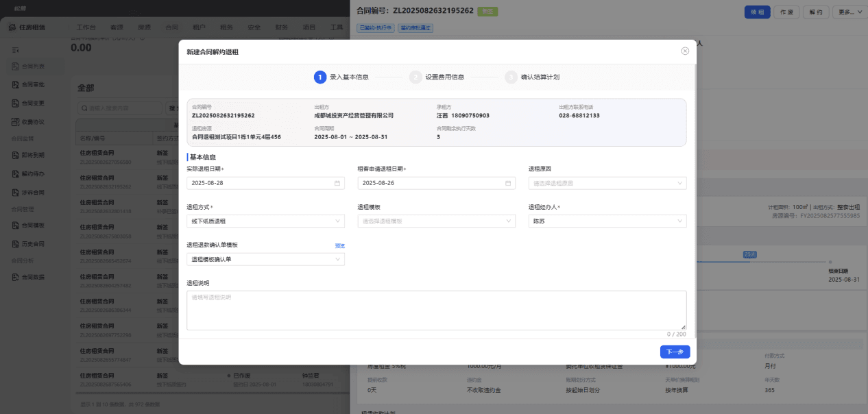Click the 合同数据 sidebar icon

click(x=16, y=277)
